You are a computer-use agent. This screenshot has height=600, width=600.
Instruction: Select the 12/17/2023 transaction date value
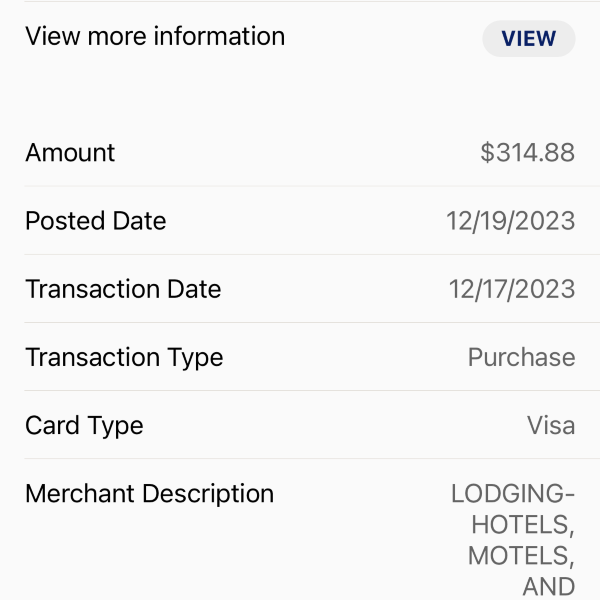click(511, 289)
